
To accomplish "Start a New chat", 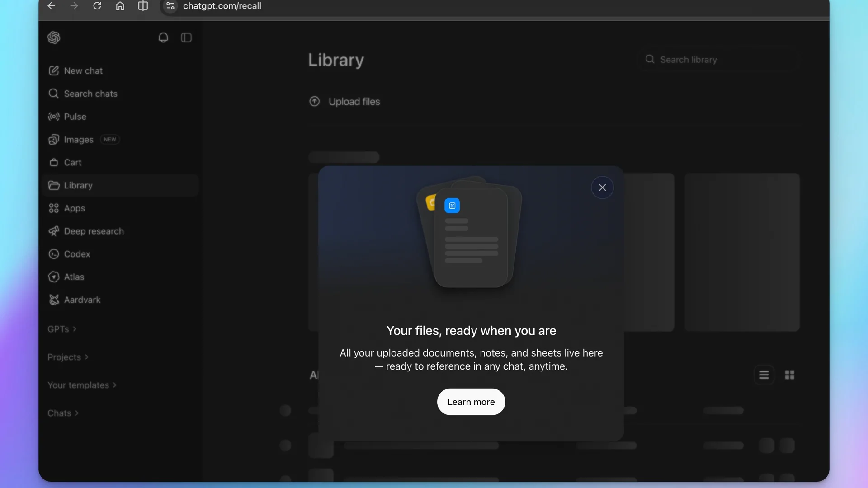I will (x=83, y=70).
